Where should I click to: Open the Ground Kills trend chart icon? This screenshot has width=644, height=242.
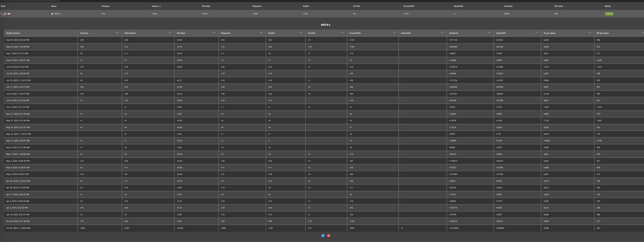point(394,33)
